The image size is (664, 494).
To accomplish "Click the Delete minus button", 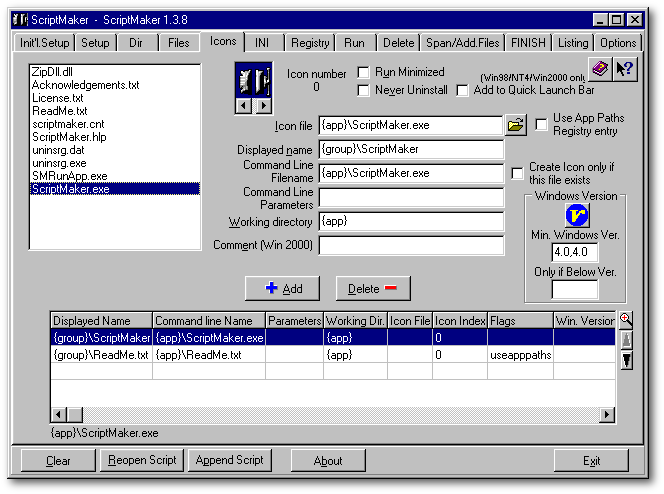I will (x=373, y=289).
